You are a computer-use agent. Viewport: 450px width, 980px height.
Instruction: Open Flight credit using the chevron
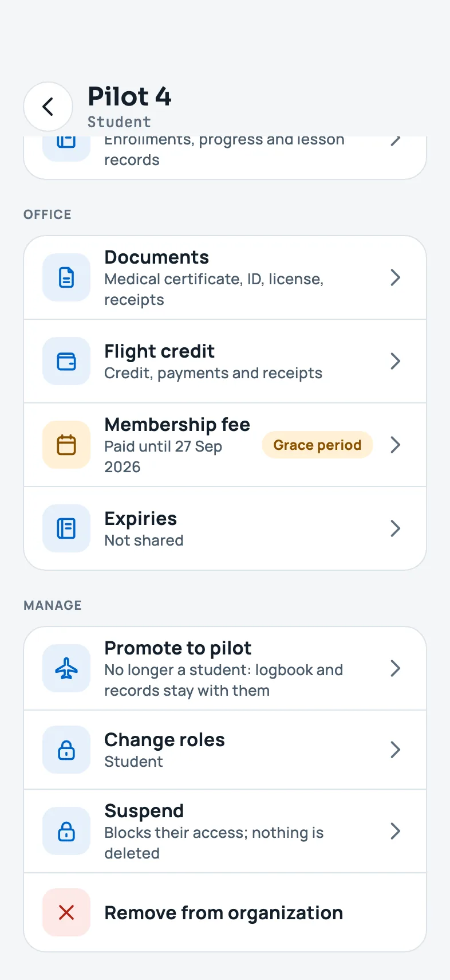pyautogui.click(x=395, y=362)
